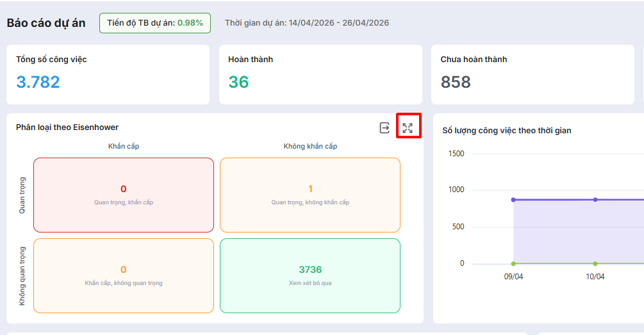The width and height of the screenshot is (644, 335).
Task: Click the project time date range text
Action: 306,23
